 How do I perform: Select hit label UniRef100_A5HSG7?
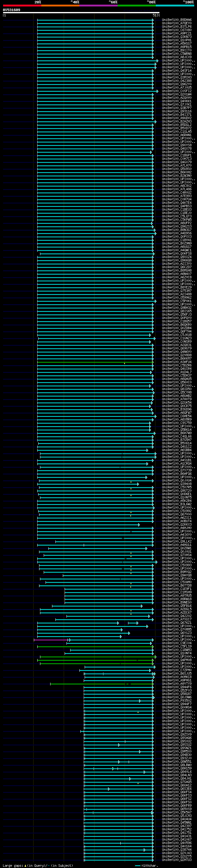point(176,43)
